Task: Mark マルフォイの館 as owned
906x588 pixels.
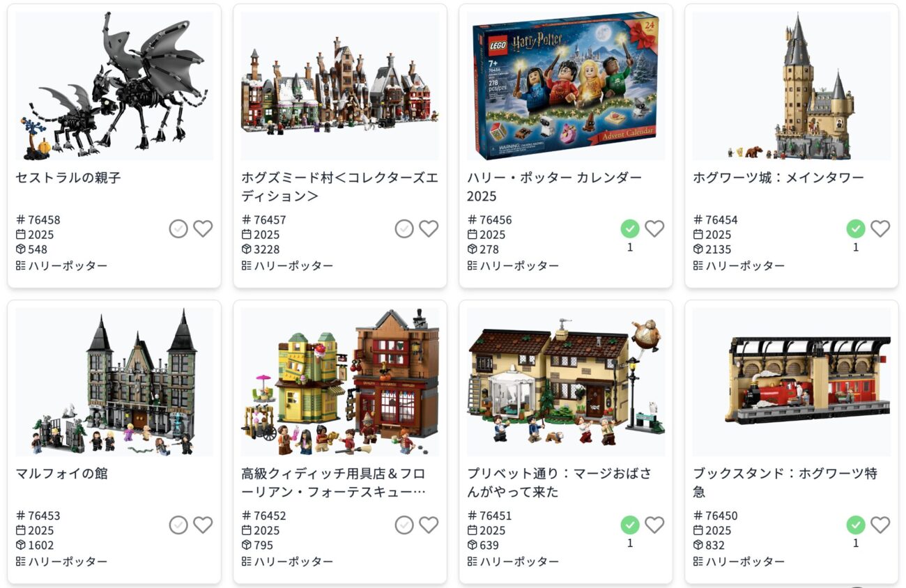Action: 178,525
